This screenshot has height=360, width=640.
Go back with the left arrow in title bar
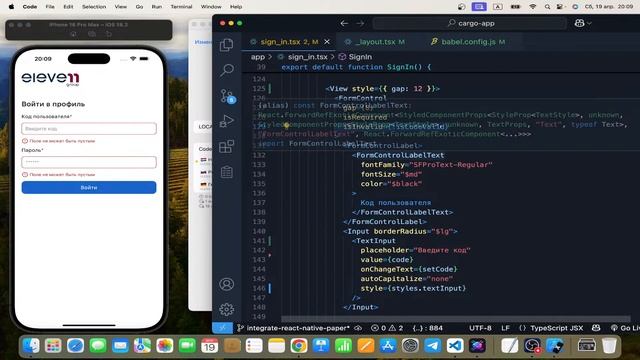[x=344, y=23]
